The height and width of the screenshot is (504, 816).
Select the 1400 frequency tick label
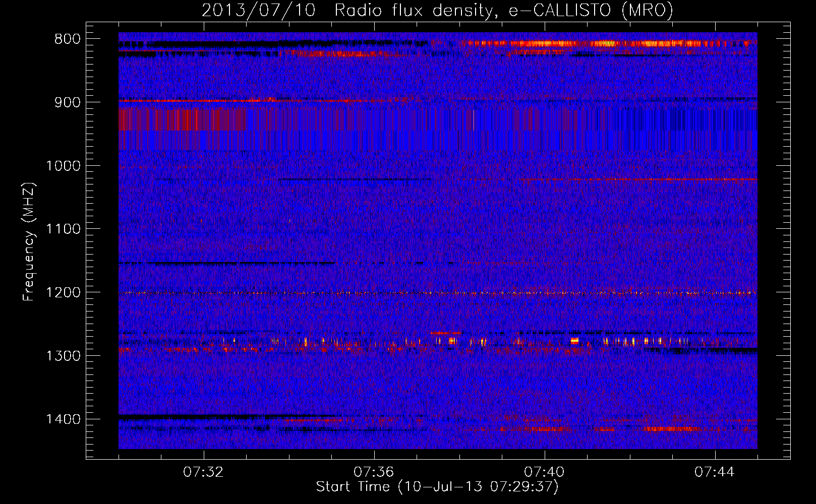(x=64, y=419)
